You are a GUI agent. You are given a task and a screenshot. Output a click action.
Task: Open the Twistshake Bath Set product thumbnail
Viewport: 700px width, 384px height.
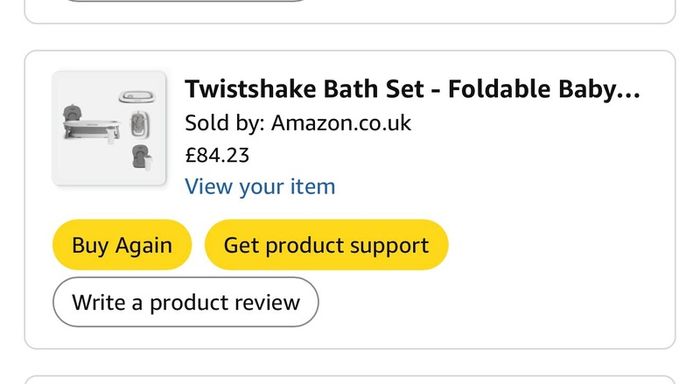click(x=109, y=128)
